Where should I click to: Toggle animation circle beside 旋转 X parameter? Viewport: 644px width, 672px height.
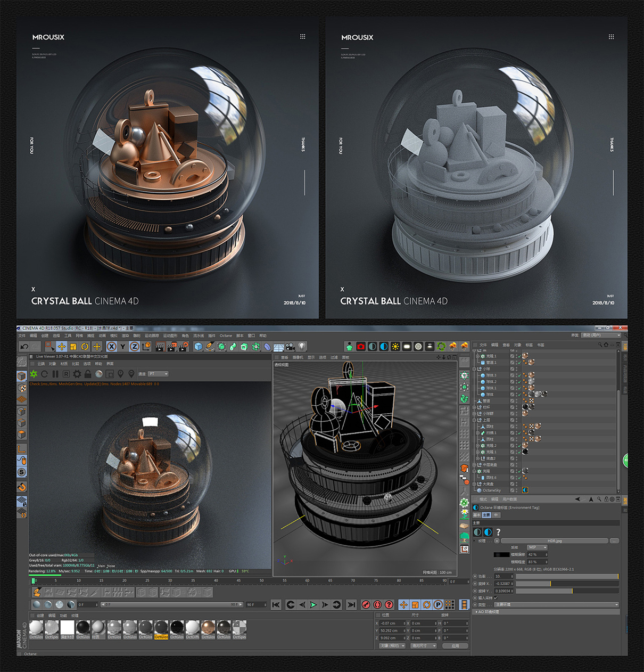click(475, 584)
